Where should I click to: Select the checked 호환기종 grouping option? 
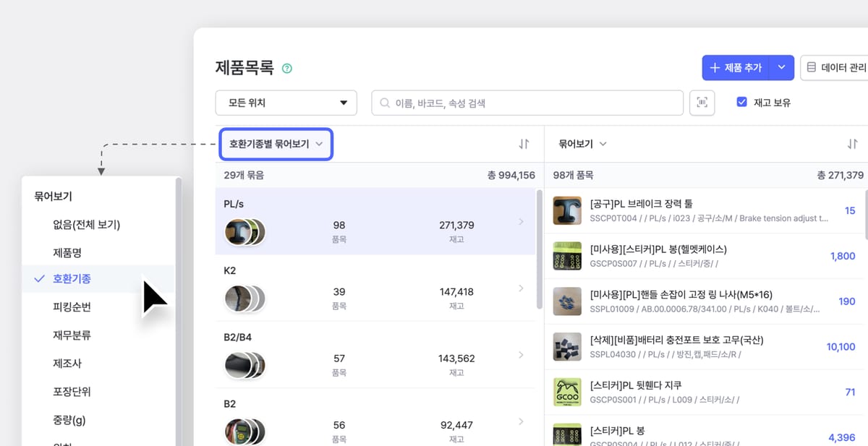pos(72,279)
